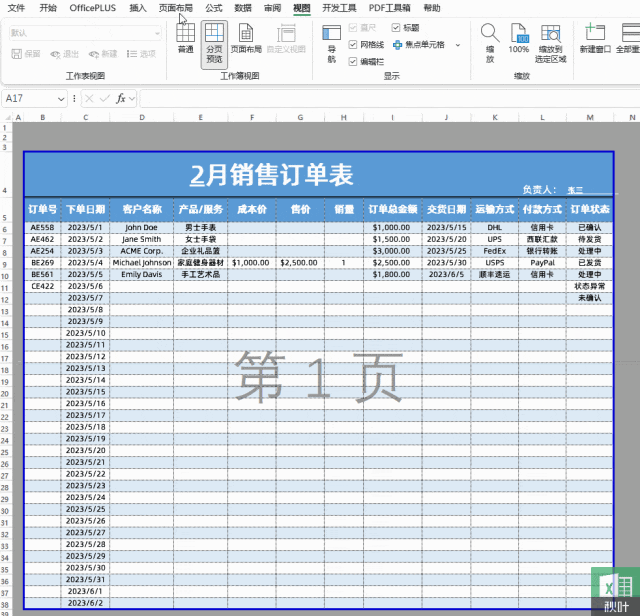Toggle the Gridlines (网格线) checkbox
Viewport: 640px width, 616px height.
click(353, 44)
